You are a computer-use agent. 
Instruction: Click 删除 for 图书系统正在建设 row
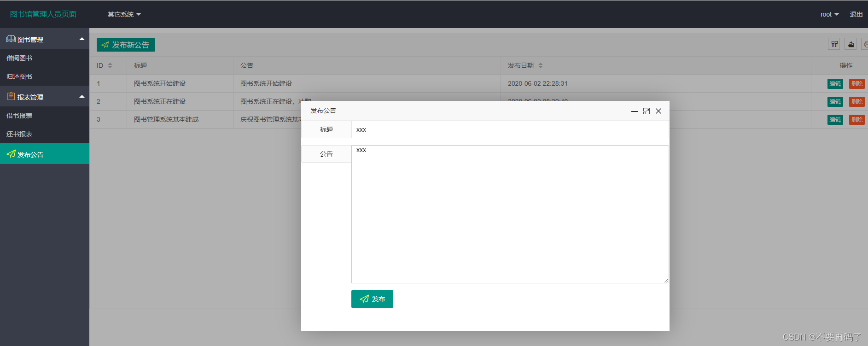pyautogui.click(x=857, y=102)
